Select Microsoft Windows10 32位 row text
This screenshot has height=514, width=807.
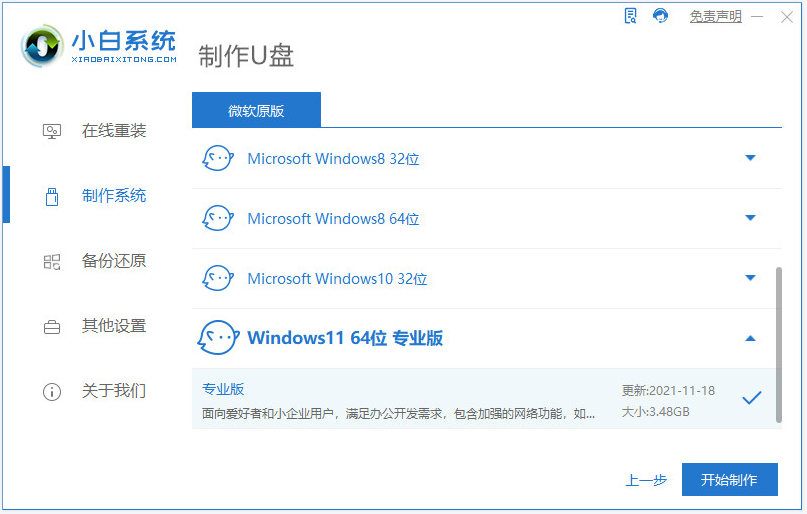337,279
